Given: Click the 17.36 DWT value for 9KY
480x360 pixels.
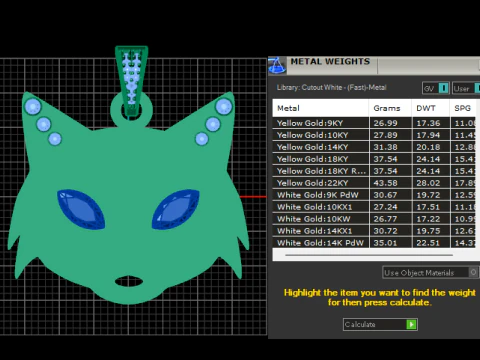Looking at the screenshot, I should 428,123.
